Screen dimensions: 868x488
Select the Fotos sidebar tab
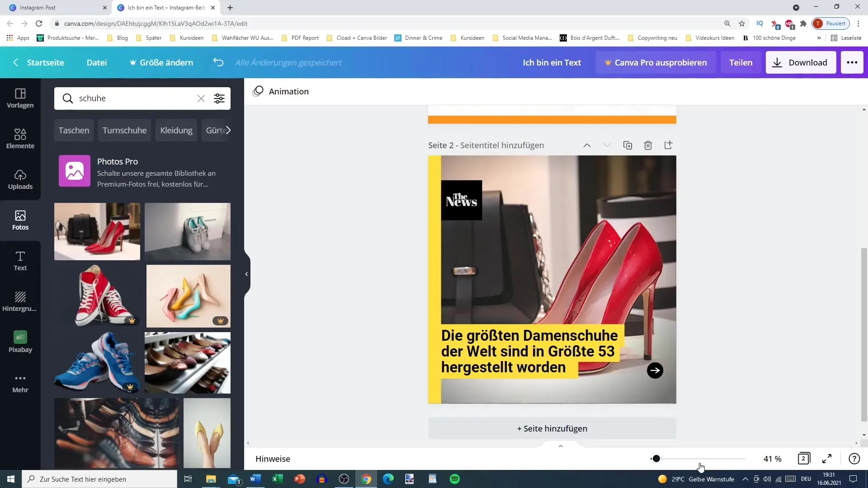(20, 220)
